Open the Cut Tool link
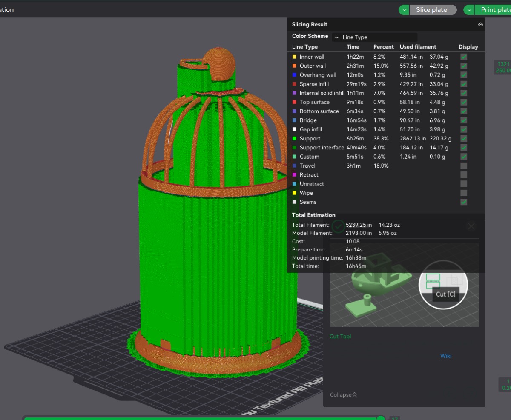The width and height of the screenshot is (511, 420). [x=340, y=336]
